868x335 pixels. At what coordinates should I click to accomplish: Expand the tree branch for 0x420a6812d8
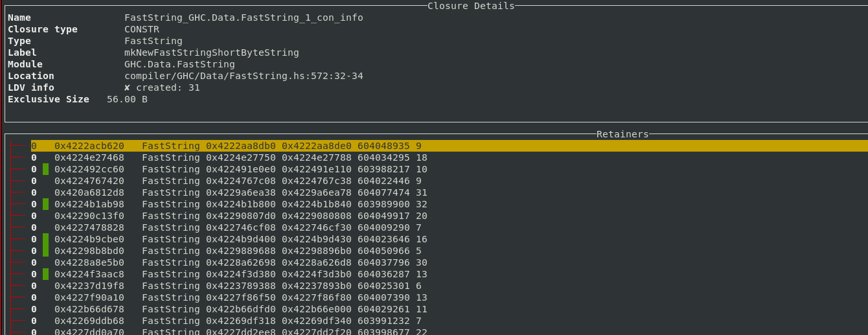click(18, 192)
